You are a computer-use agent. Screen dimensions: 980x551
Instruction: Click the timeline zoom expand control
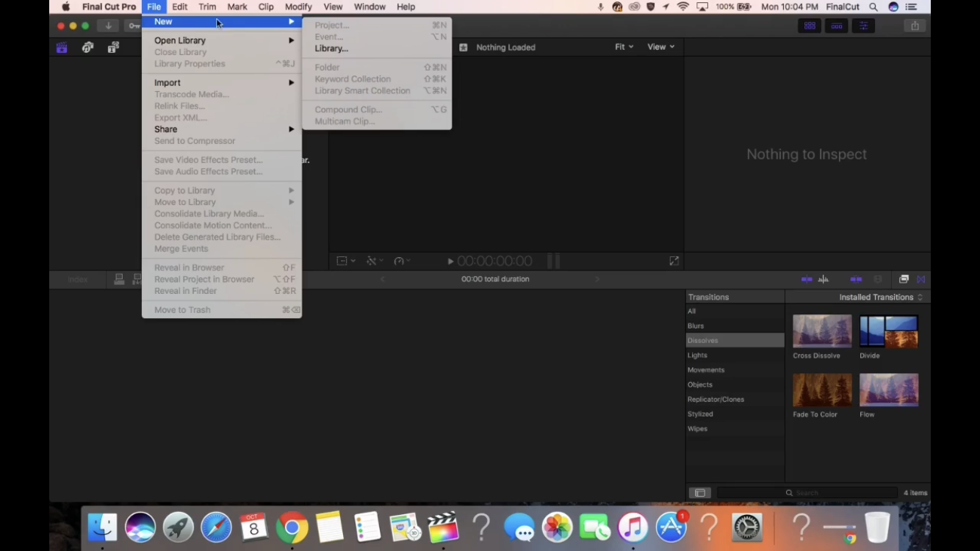674,260
